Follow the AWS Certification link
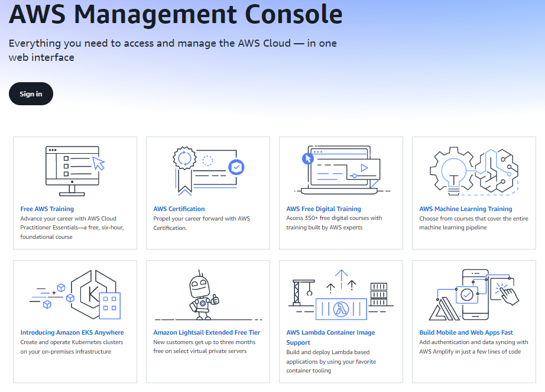This screenshot has height=392, width=545. point(179,209)
